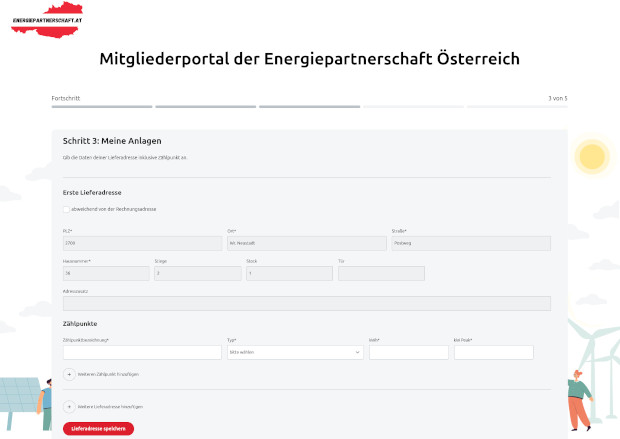This screenshot has height=439, width=620.
Task: Click the person illustration at bottom right
Action: pos(577,400)
